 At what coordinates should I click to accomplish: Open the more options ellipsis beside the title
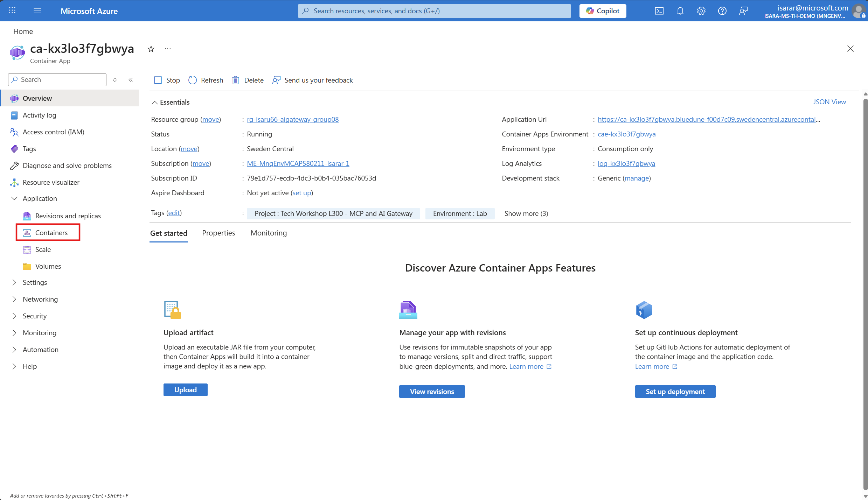(168, 49)
